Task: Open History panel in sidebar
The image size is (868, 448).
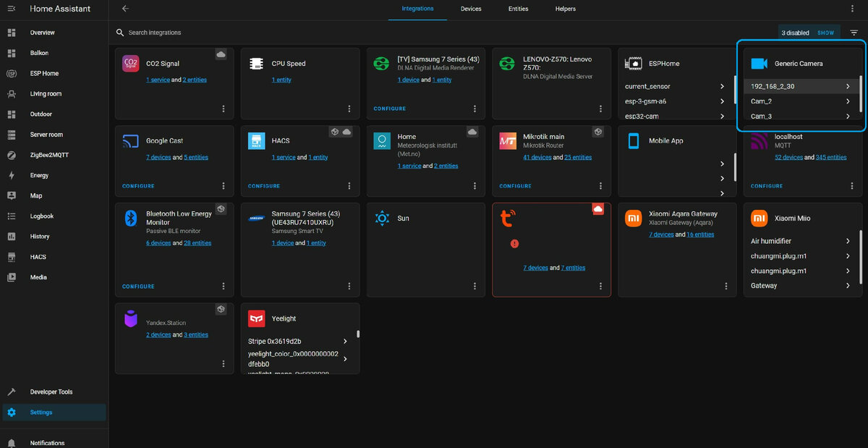Action: [54, 236]
